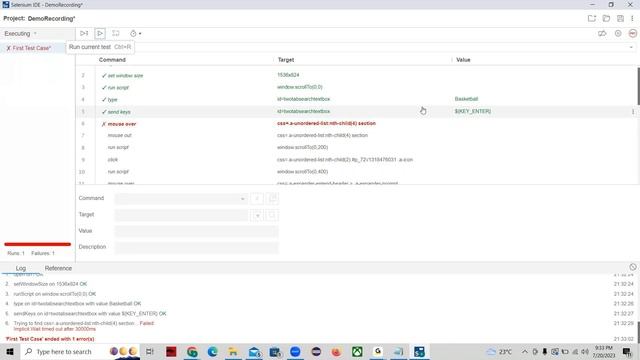Open the Windows Start menu
Image resolution: width=640 pixels, height=360 pixels.
[x=9, y=351]
